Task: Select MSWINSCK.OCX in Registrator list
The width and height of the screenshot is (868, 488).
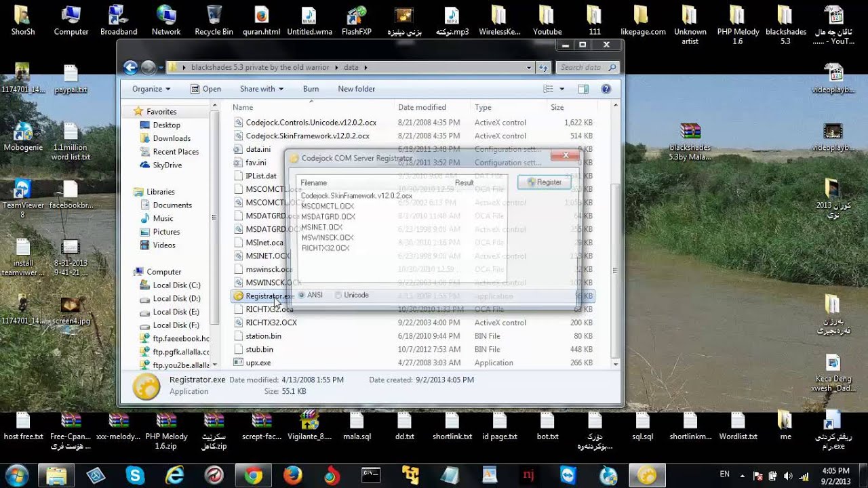Action: [328, 238]
